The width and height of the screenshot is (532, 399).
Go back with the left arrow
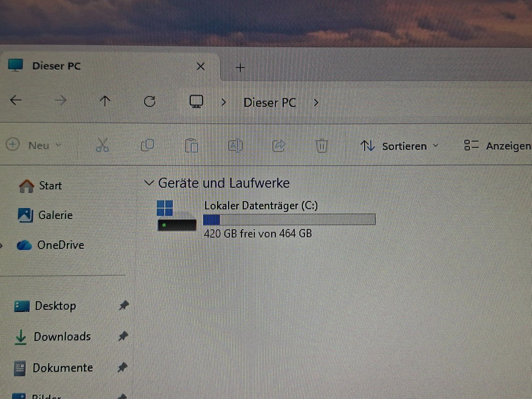pos(16,100)
